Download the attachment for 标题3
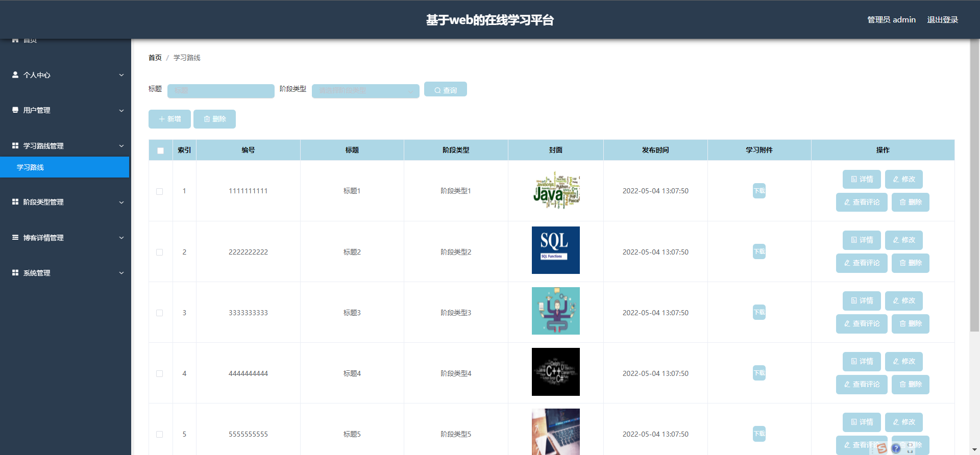The width and height of the screenshot is (980, 455). click(x=759, y=312)
